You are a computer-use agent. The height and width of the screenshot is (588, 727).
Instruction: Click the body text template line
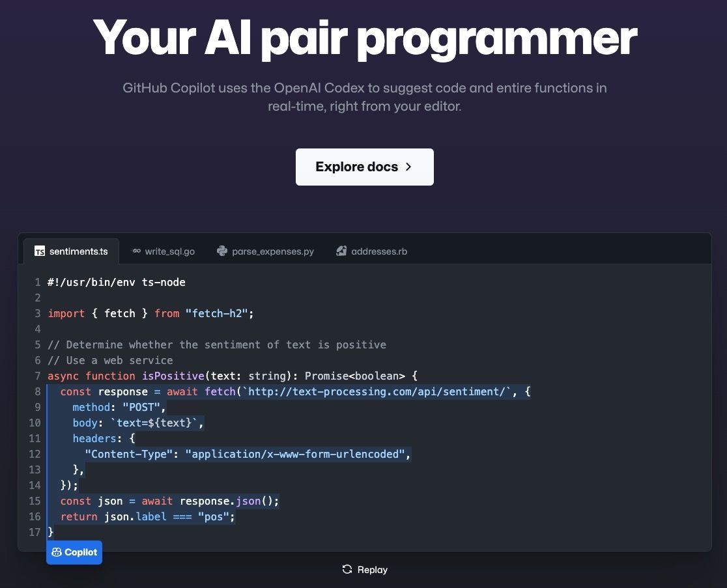[138, 423]
